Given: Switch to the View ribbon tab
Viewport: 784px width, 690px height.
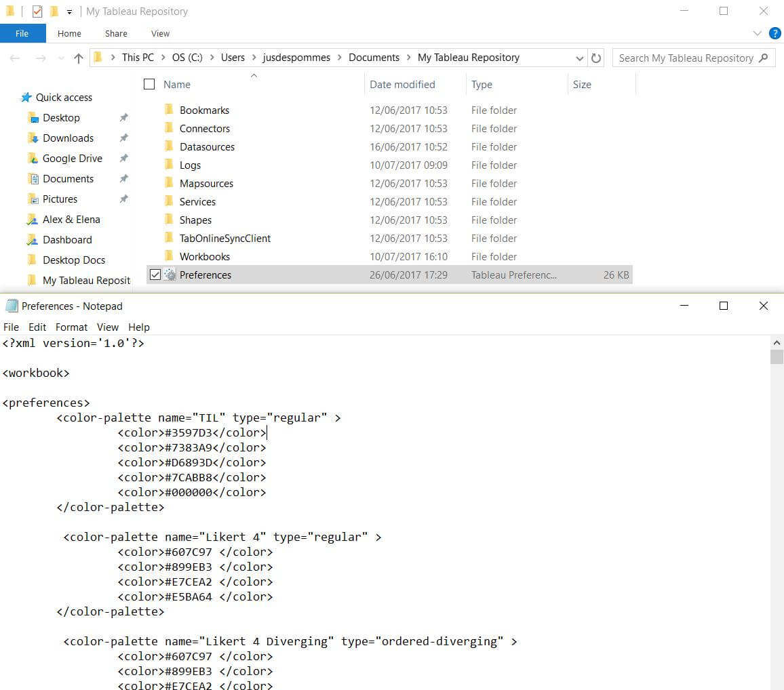Looking at the screenshot, I should point(160,33).
